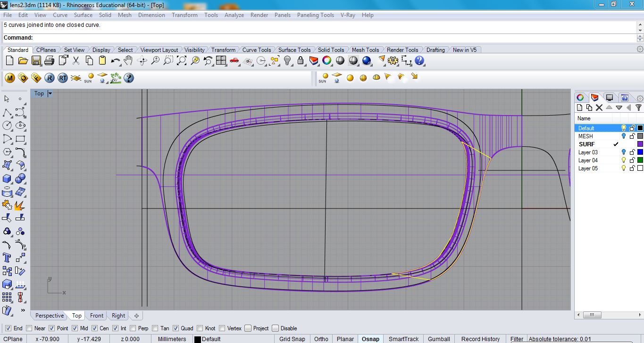The width and height of the screenshot is (644, 343).
Task: Click Record History in status bar
Action: coord(480,339)
